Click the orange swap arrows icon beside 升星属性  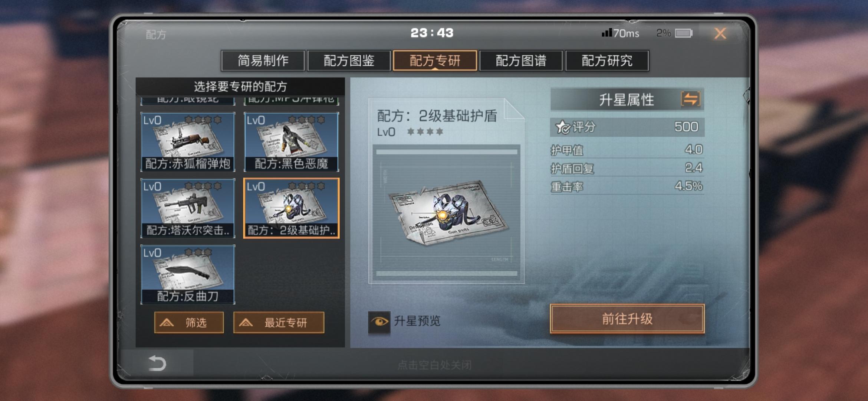[690, 99]
